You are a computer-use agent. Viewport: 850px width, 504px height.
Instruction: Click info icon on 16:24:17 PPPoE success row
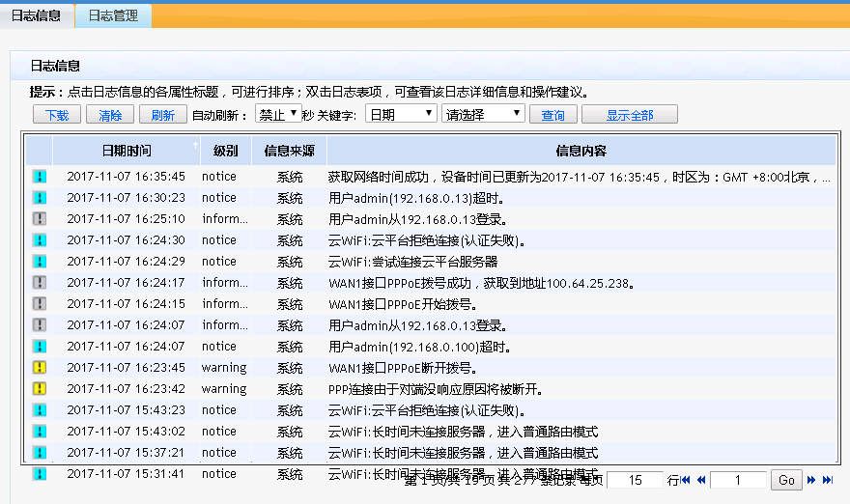pyautogui.click(x=40, y=283)
